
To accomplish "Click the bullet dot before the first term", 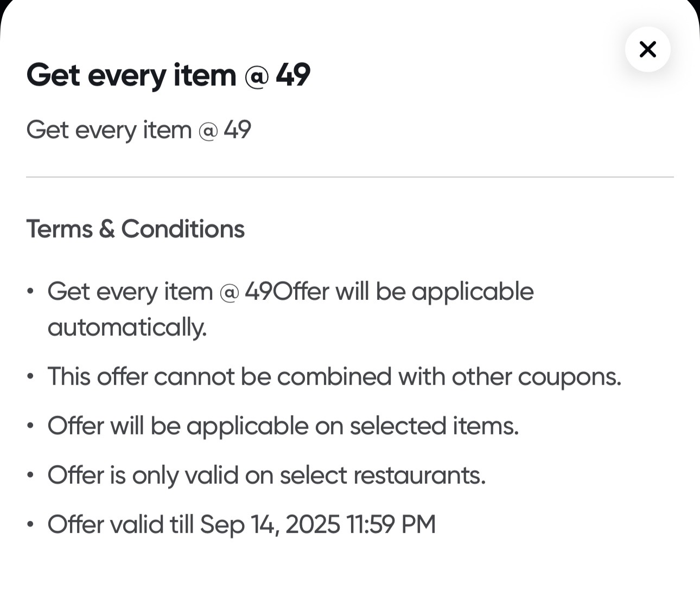I will (x=31, y=292).
